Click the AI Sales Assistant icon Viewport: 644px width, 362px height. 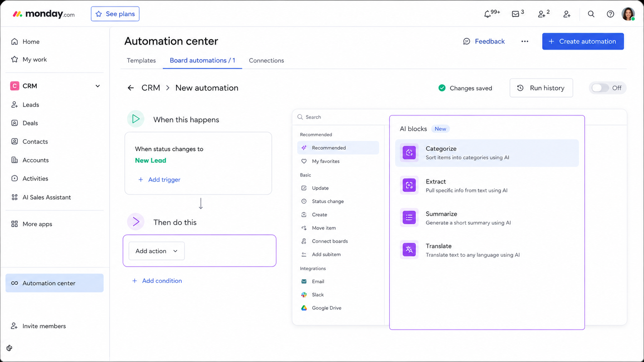[x=15, y=197]
